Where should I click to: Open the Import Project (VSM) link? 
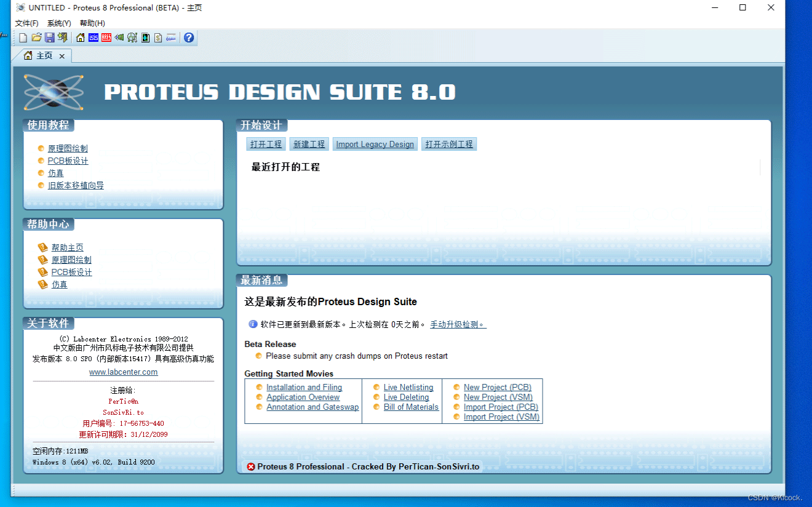tap(501, 417)
